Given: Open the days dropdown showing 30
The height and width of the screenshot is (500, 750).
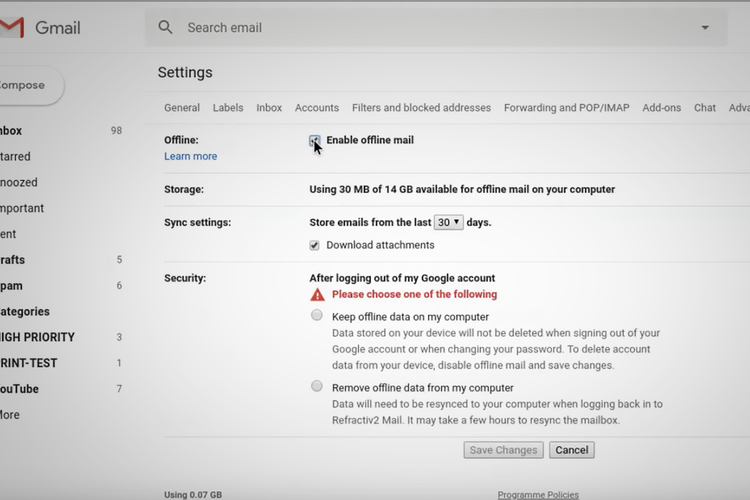Looking at the screenshot, I should coord(448,222).
